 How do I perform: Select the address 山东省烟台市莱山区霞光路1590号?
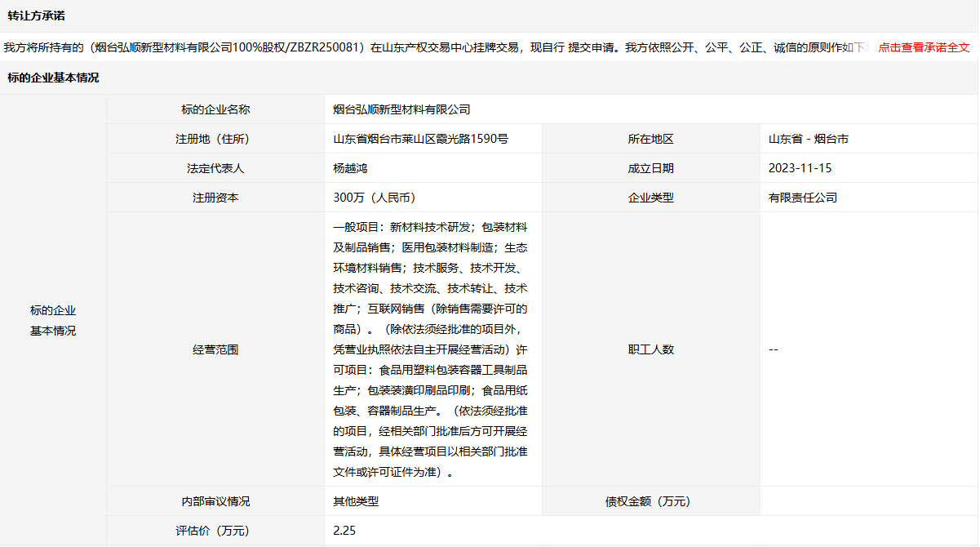coord(421,139)
